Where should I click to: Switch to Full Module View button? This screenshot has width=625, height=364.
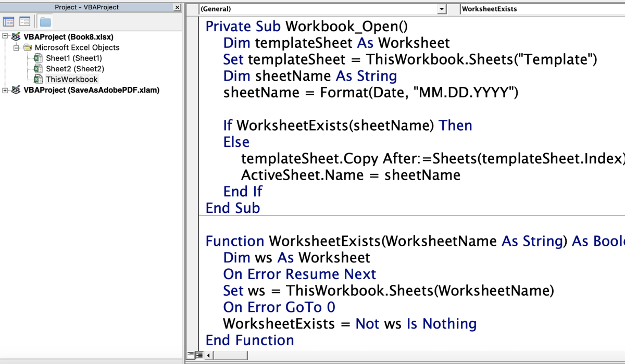[x=198, y=355]
